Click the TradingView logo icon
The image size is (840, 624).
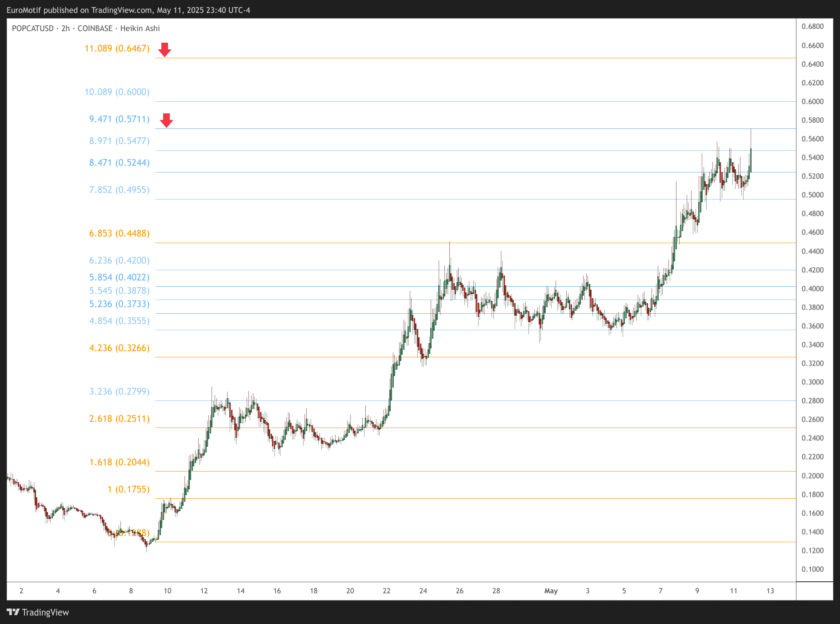pyautogui.click(x=13, y=612)
